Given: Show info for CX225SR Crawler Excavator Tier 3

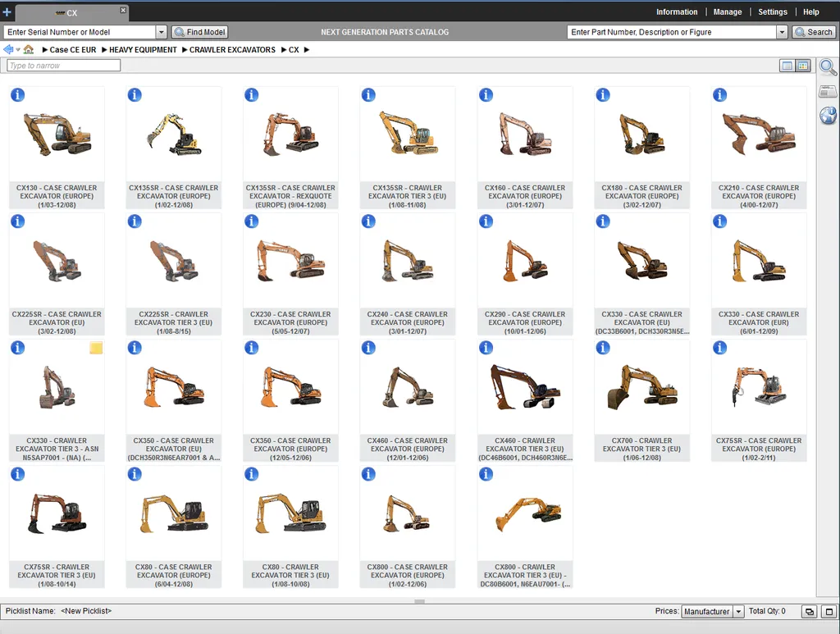Looking at the screenshot, I should point(135,221).
